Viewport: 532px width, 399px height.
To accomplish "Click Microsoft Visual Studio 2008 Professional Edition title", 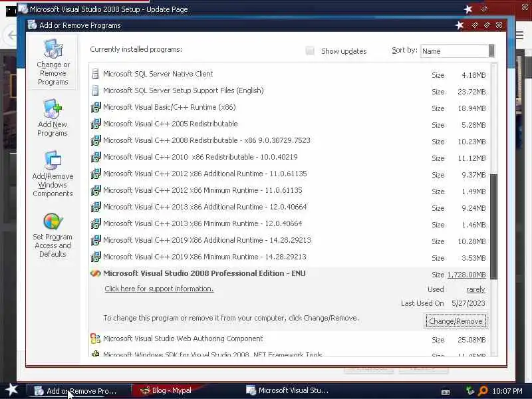I will coord(204,273).
